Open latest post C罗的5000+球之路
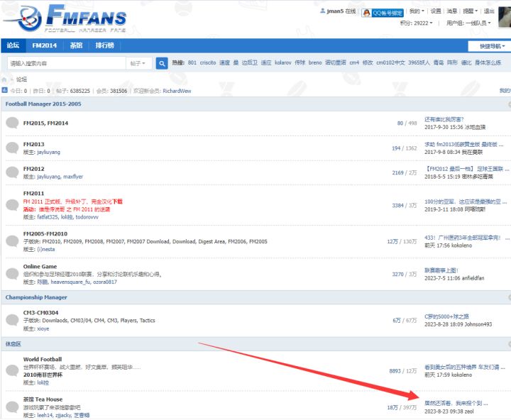Image resolution: width=511 pixels, height=420 pixels. (x=447, y=316)
